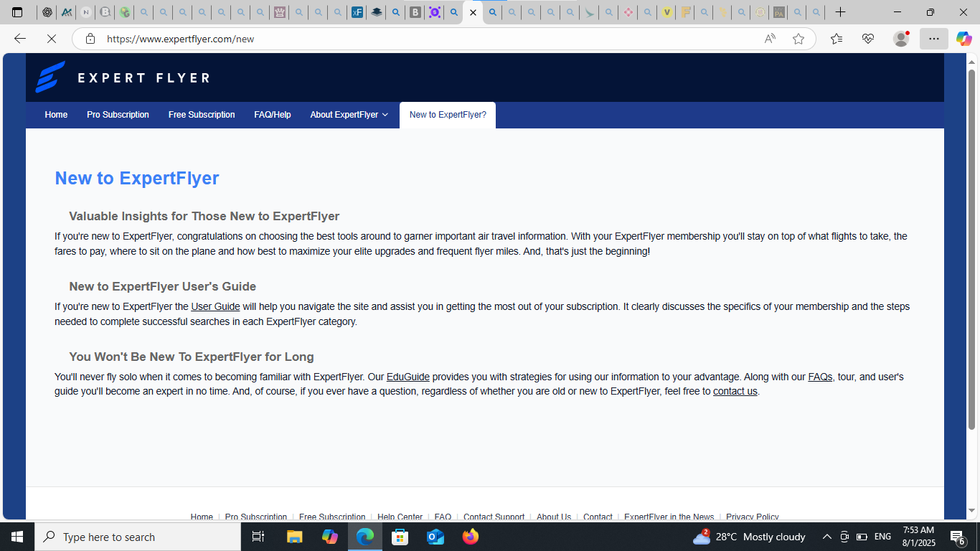Launch Firefox from the taskbar

pos(471,537)
